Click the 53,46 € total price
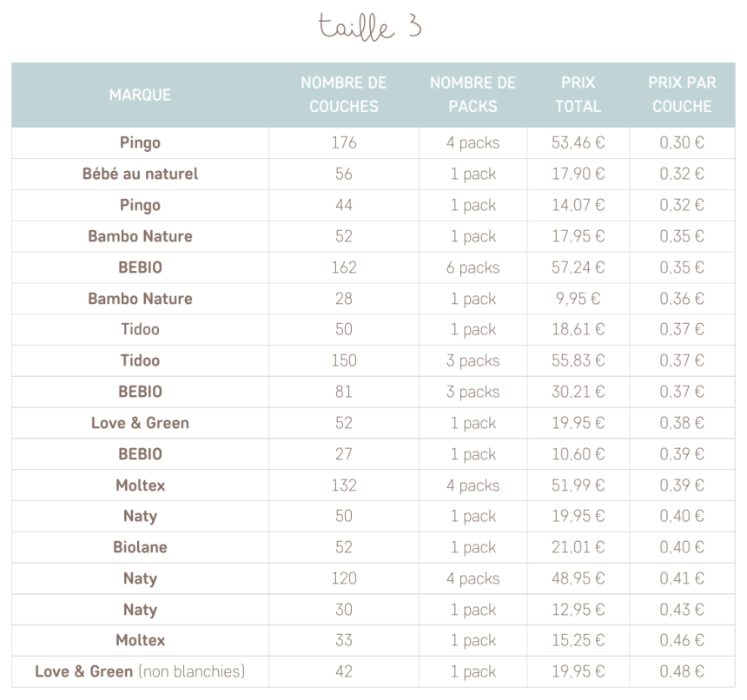 (578, 142)
